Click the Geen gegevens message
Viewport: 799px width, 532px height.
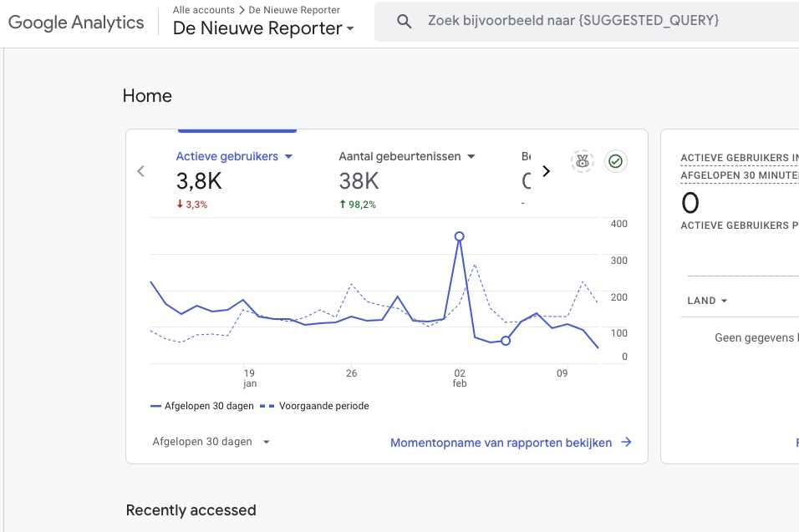pos(756,337)
